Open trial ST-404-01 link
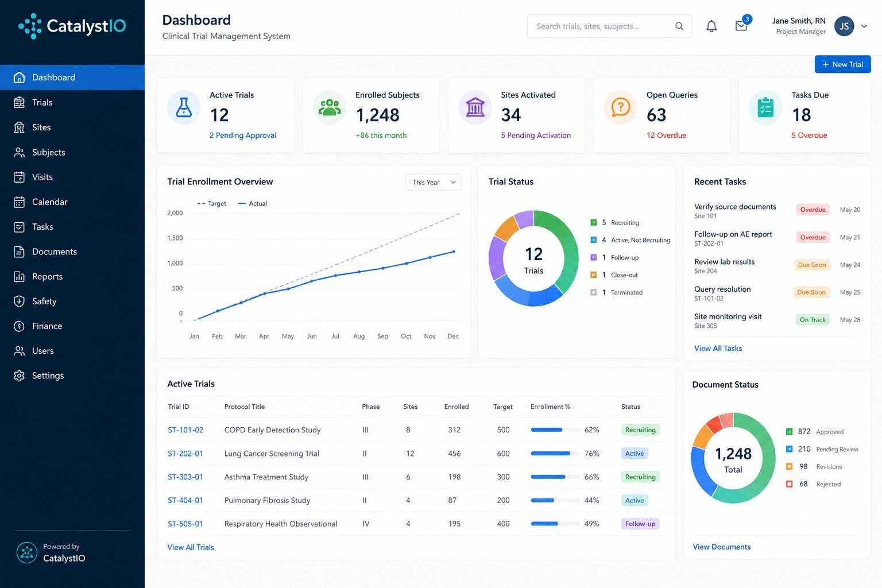Image resolution: width=882 pixels, height=588 pixels. pyautogui.click(x=185, y=501)
